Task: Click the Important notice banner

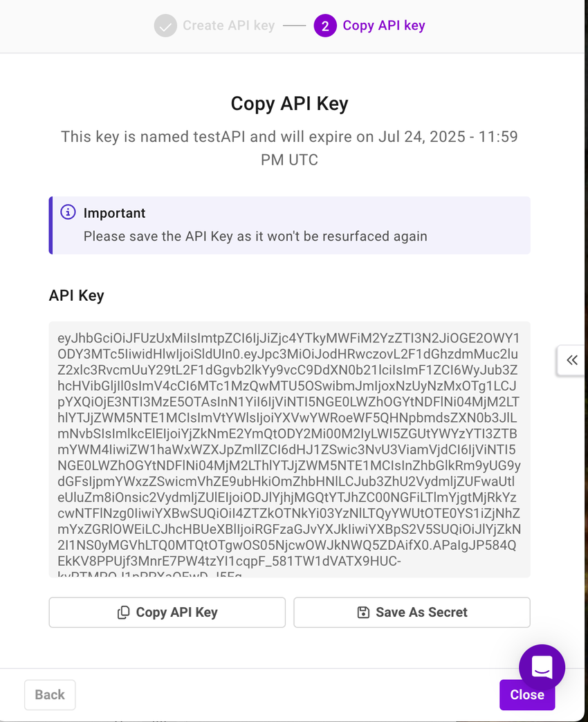Action: click(x=288, y=225)
